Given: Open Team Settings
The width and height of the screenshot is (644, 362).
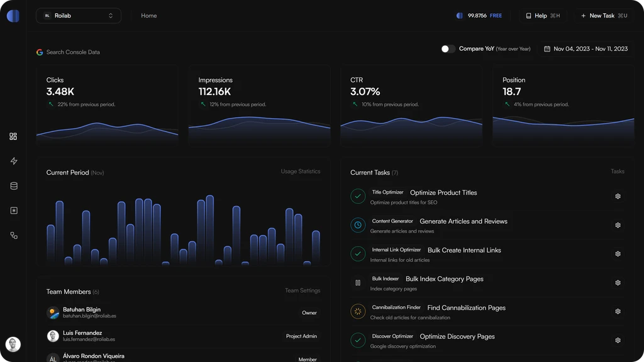Looking at the screenshot, I should [302, 290].
